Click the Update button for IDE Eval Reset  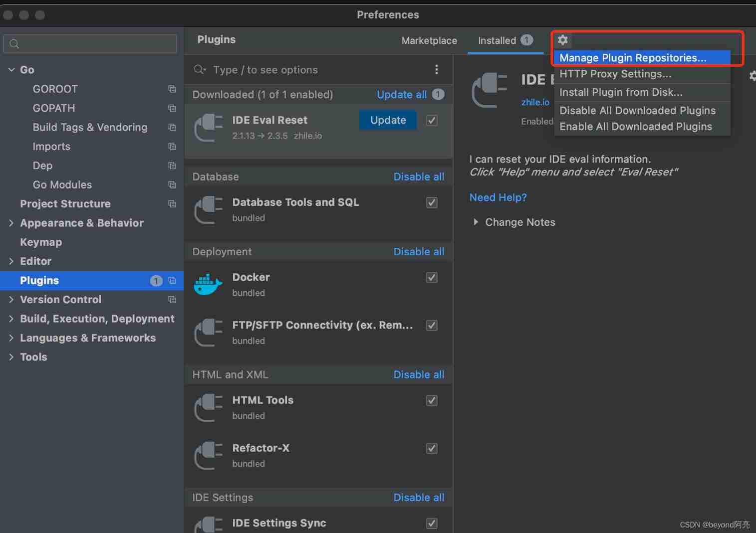coord(388,120)
